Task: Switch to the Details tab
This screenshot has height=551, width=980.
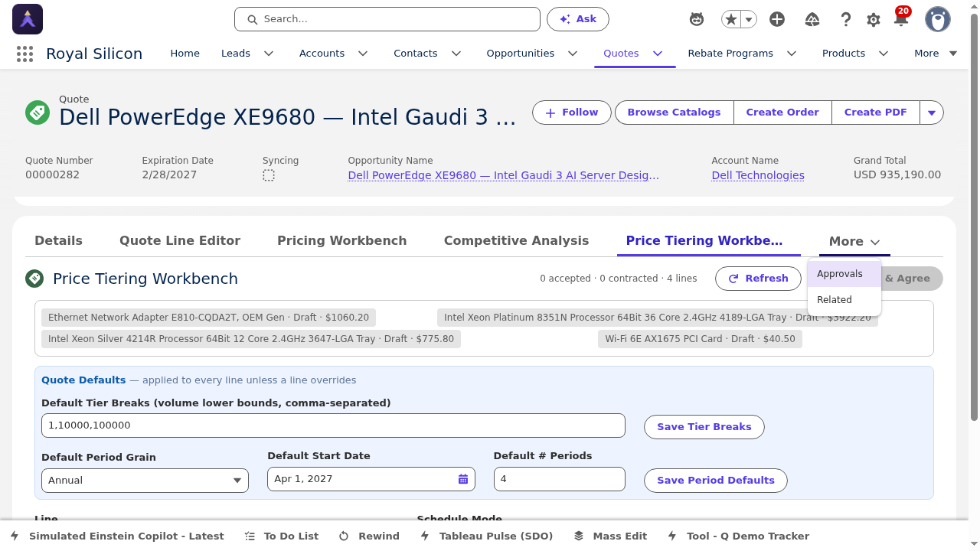Action: pyautogui.click(x=58, y=241)
